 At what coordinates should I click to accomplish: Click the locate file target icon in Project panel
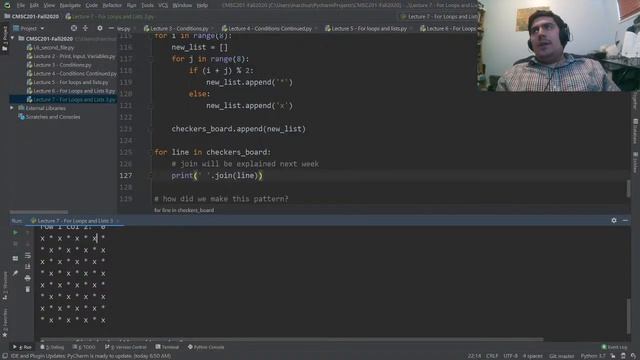pos(73,28)
